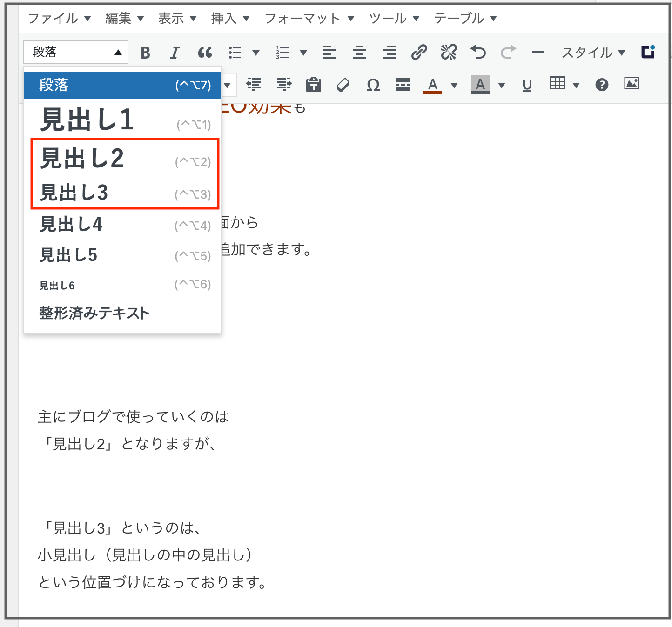Apply the red text color swatch
The image size is (672, 627).
(433, 85)
